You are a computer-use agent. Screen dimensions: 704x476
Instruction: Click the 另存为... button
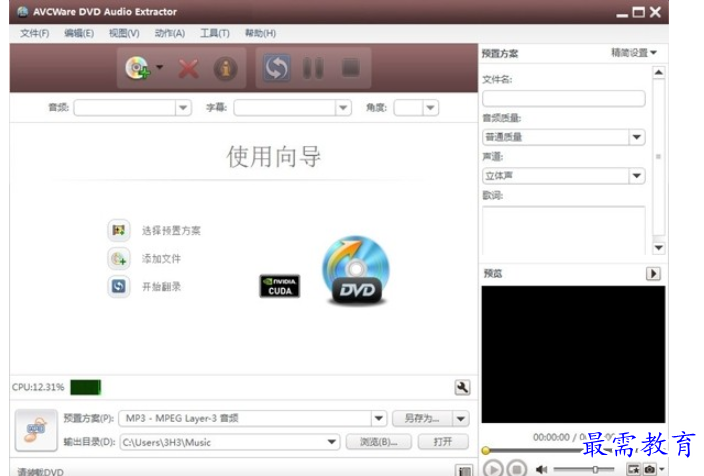pos(422,419)
